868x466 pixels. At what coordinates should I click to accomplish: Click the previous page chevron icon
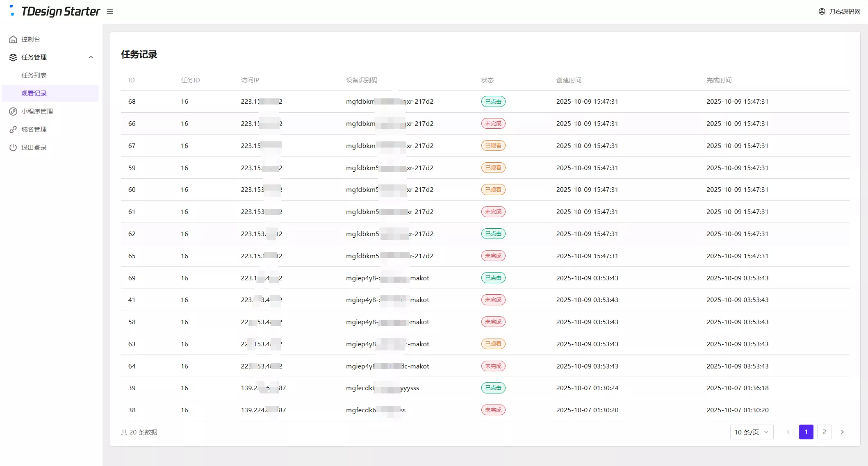coord(788,432)
